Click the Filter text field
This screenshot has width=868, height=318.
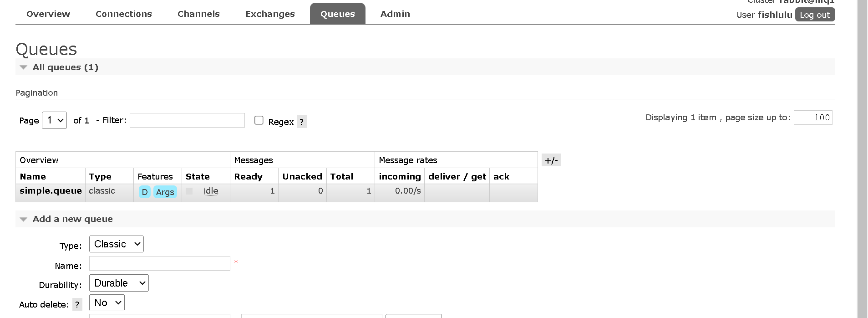tap(187, 120)
